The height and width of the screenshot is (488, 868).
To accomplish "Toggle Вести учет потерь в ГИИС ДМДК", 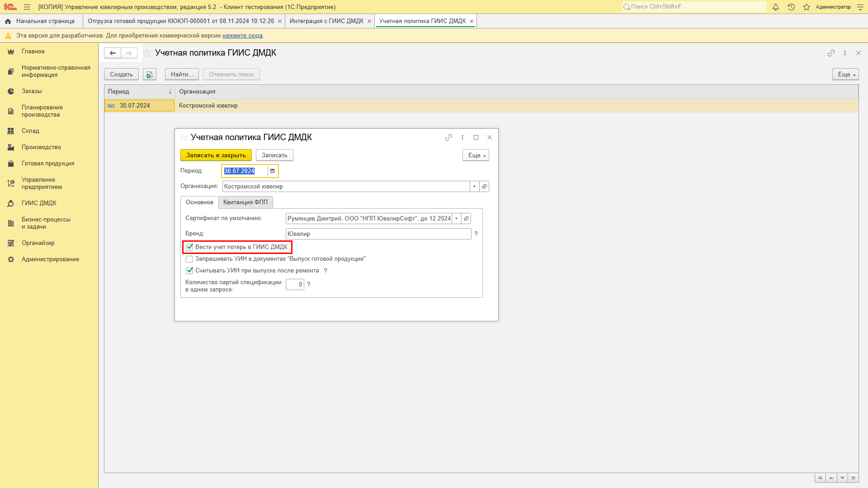I will [x=189, y=247].
